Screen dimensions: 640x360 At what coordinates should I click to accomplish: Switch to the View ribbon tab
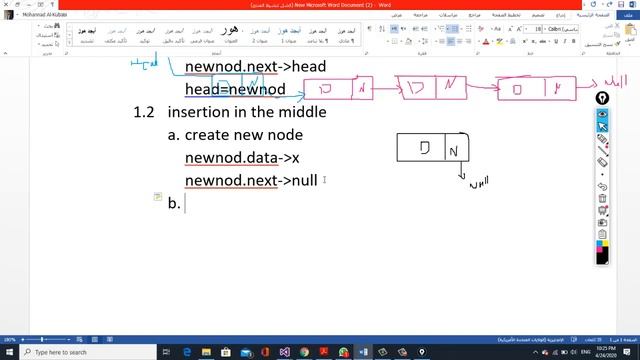[x=396, y=15]
